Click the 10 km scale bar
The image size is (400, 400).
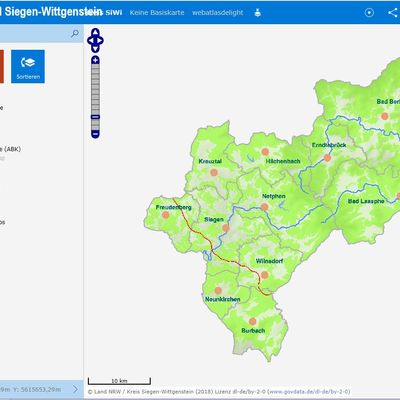click(119, 381)
